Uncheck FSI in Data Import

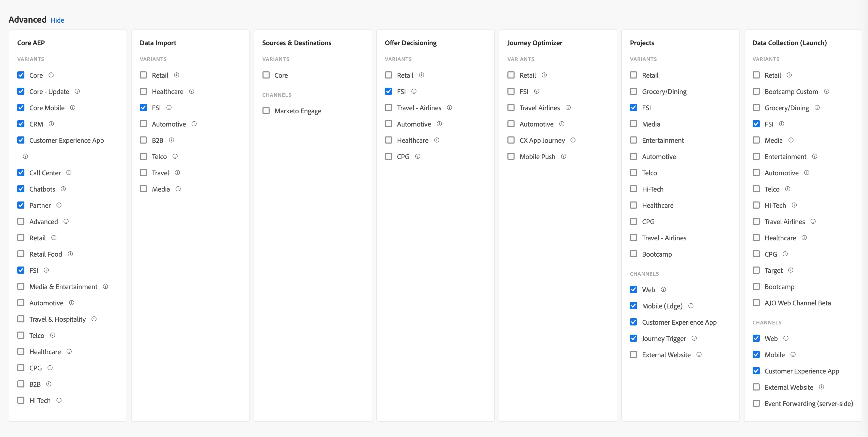(143, 107)
